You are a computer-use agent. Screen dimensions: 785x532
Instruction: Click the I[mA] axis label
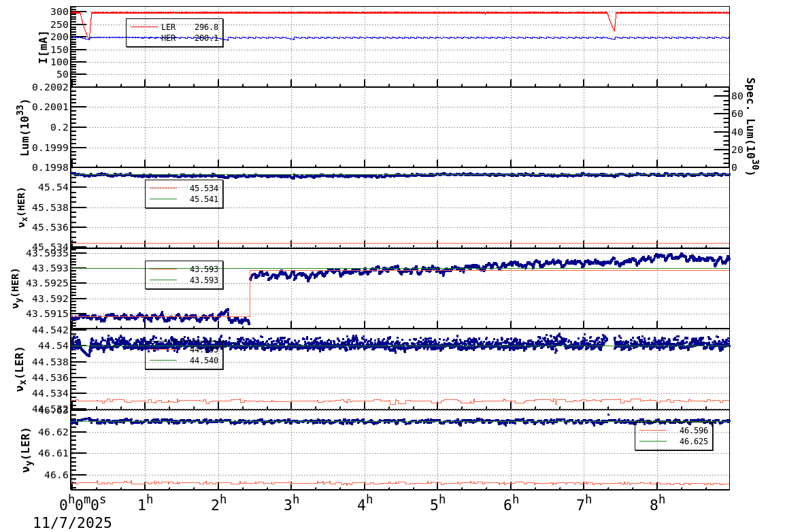pyautogui.click(x=42, y=46)
